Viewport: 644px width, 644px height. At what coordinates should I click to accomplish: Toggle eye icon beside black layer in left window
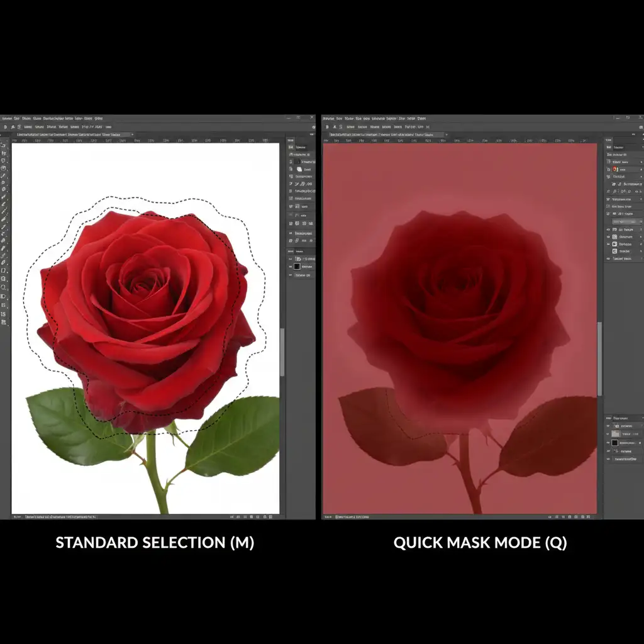point(291,267)
